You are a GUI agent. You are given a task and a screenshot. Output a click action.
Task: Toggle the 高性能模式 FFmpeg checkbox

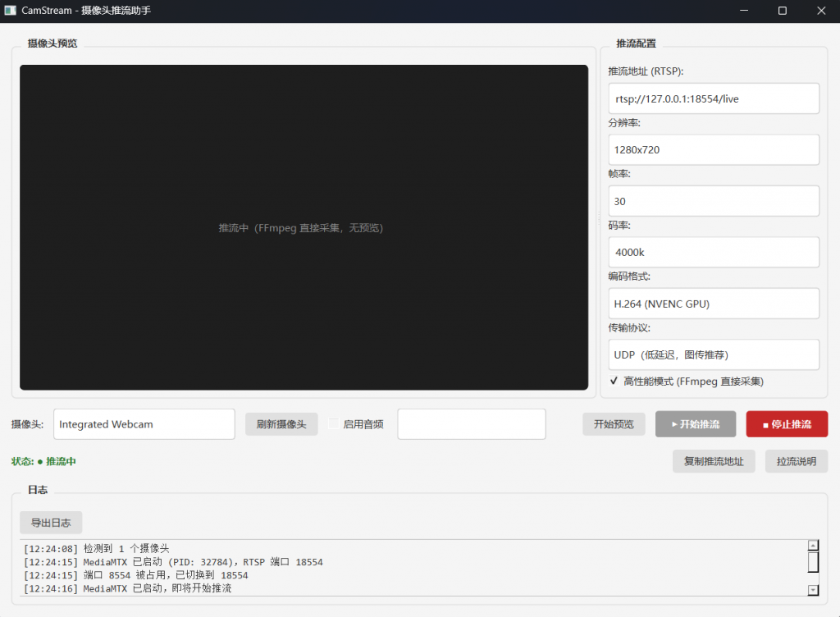614,381
